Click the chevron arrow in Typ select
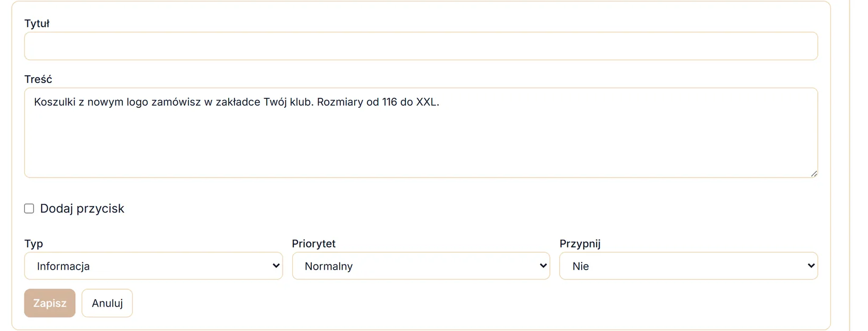Screen dimensions: 868x331 276,266
